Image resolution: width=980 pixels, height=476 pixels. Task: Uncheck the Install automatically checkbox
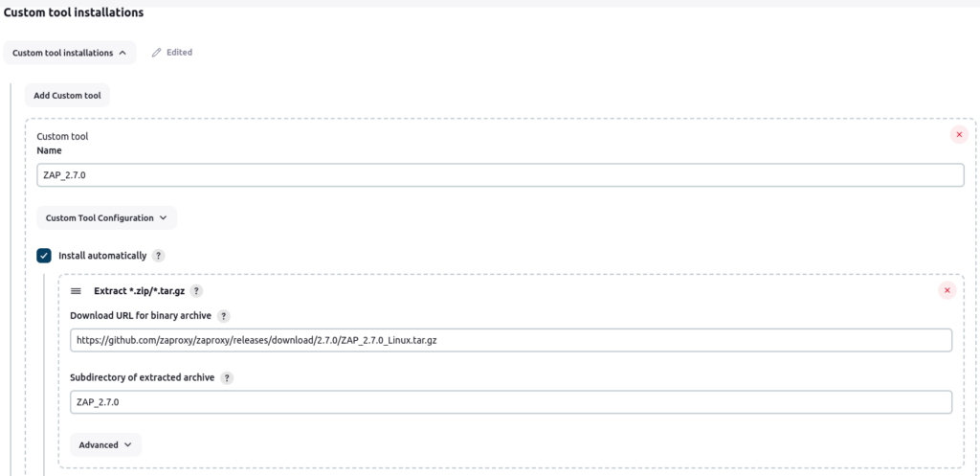[44, 256]
